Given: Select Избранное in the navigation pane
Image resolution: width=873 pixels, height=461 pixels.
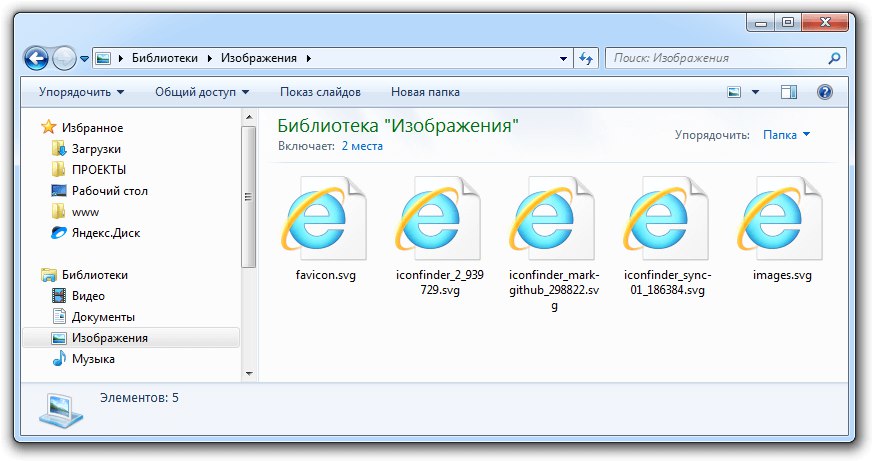Looking at the screenshot, I should (x=92, y=128).
